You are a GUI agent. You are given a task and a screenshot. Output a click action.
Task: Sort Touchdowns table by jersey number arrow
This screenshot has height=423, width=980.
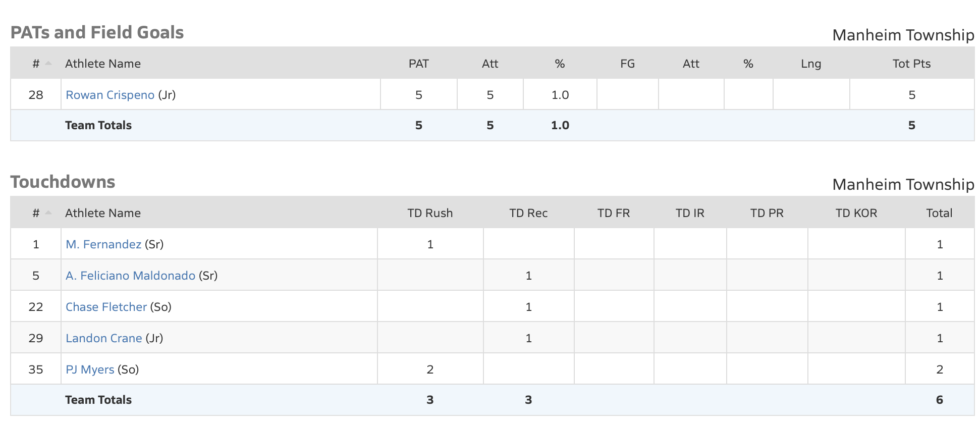48,213
